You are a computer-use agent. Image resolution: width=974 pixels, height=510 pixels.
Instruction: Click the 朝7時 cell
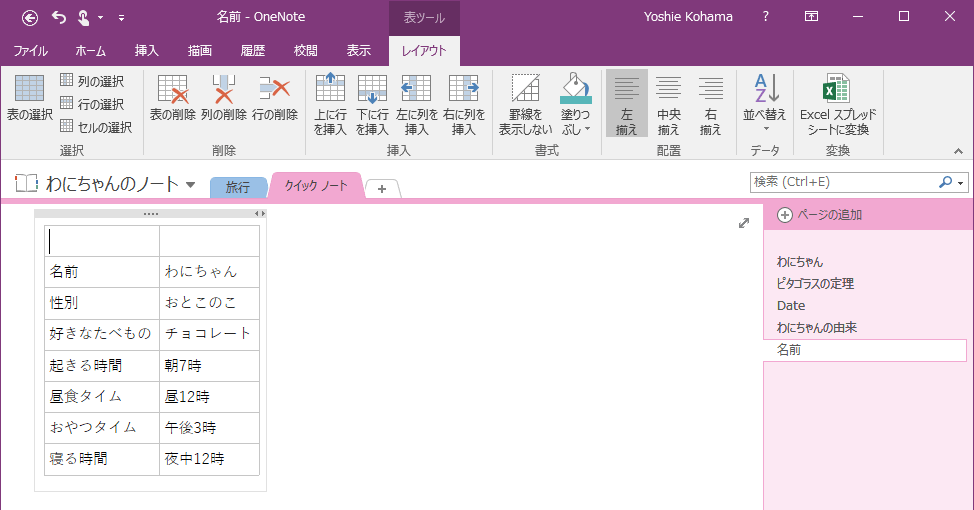[209, 365]
